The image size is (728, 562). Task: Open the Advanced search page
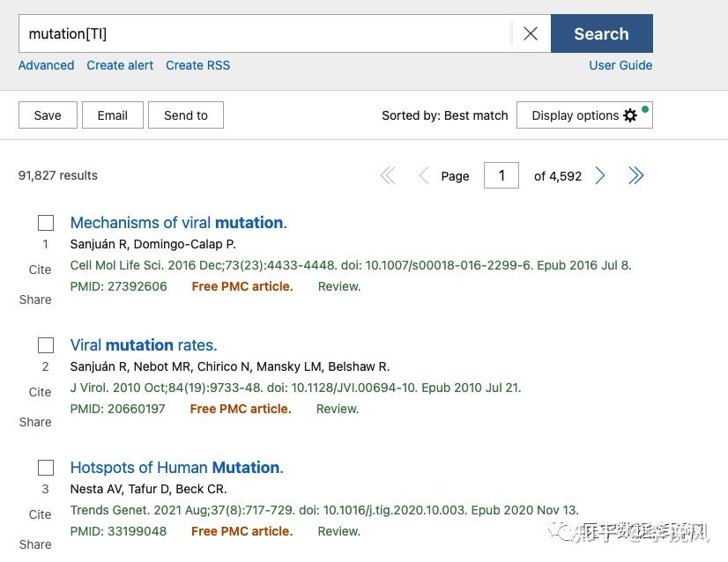click(x=46, y=65)
